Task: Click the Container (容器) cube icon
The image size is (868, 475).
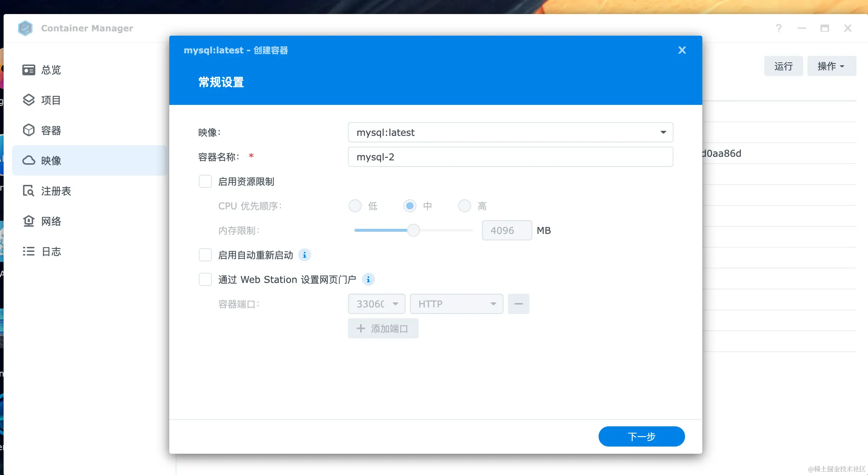Action: pyautogui.click(x=29, y=130)
